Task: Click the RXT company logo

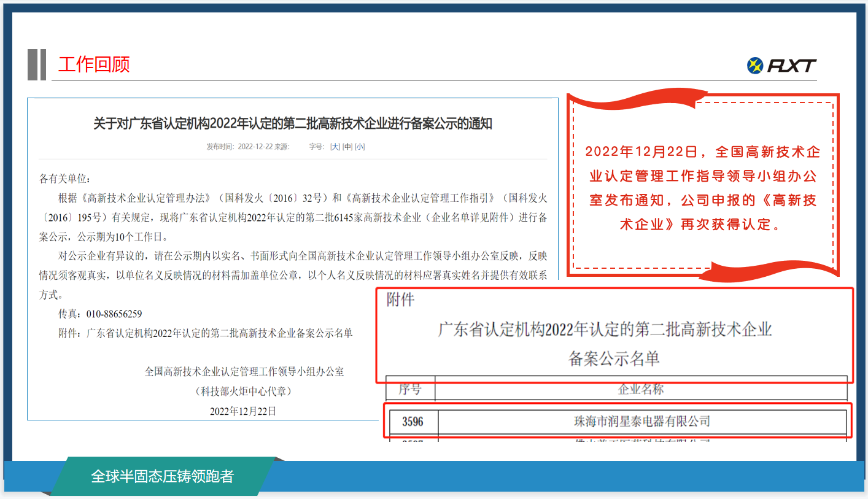Action: (x=781, y=65)
